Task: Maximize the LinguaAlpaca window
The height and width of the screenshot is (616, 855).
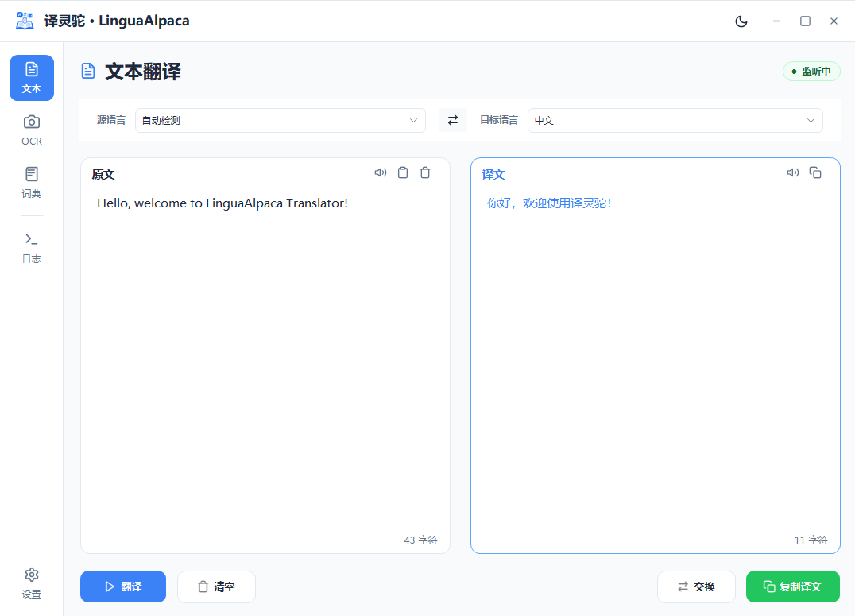Action: point(806,21)
